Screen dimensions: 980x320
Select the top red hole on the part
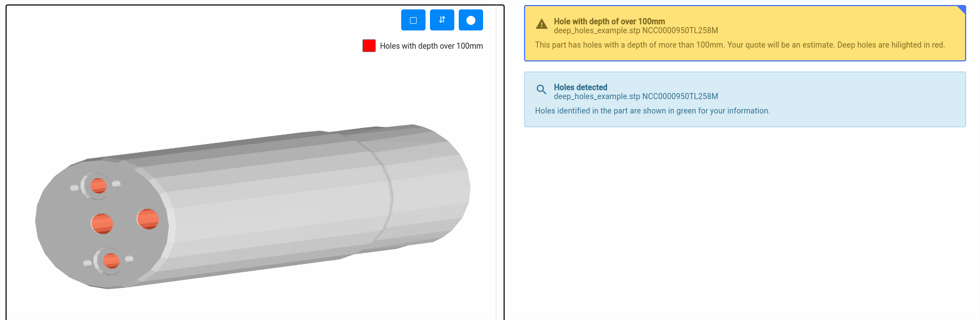98,185
